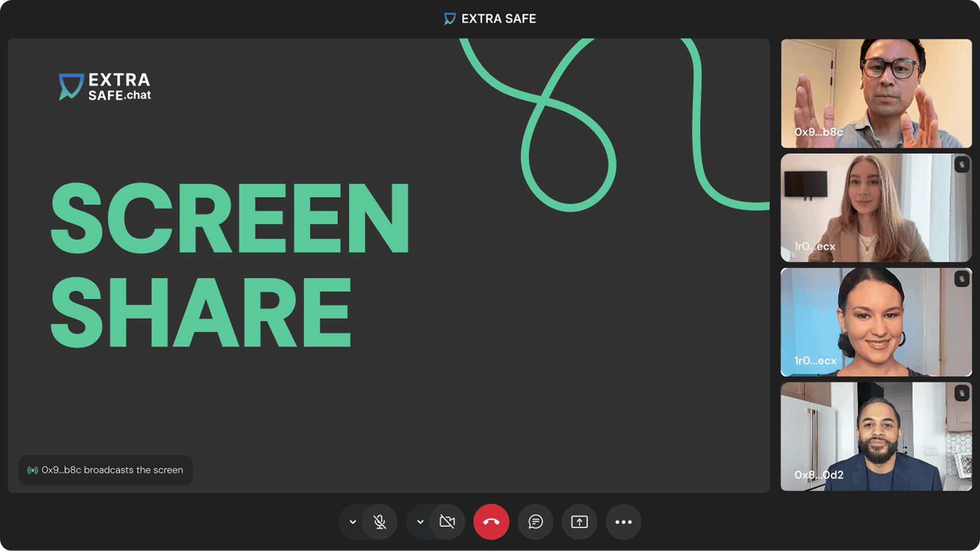Screen dimensions: 980x551
Task: Click the EXTRA SAFE.chat logo in shared screen
Action: (105, 86)
